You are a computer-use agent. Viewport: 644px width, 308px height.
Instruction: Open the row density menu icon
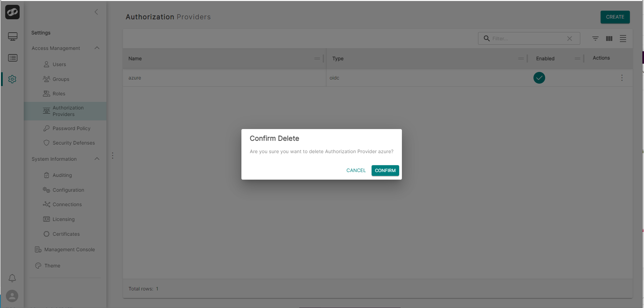click(623, 39)
